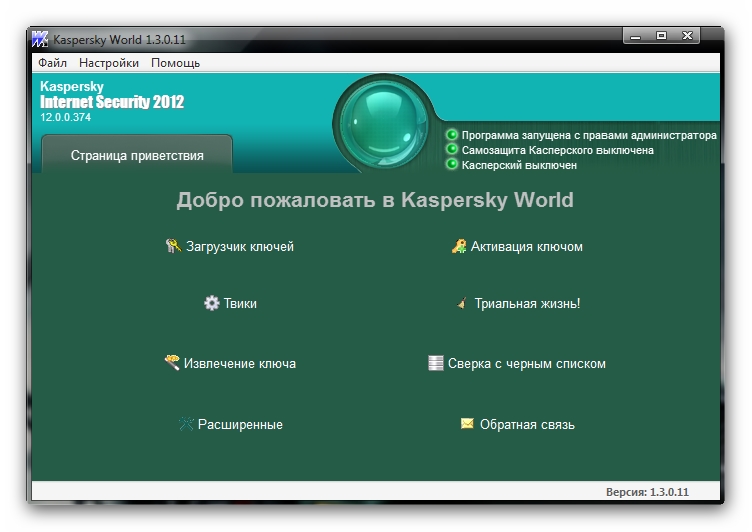
Task: Open Обратная связь link
Action: tap(527, 424)
